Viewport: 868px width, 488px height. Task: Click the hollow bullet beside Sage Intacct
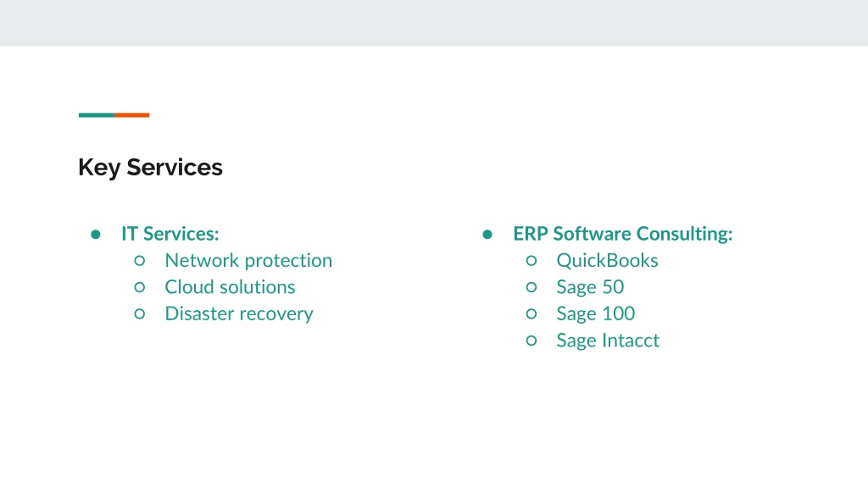[x=531, y=341]
